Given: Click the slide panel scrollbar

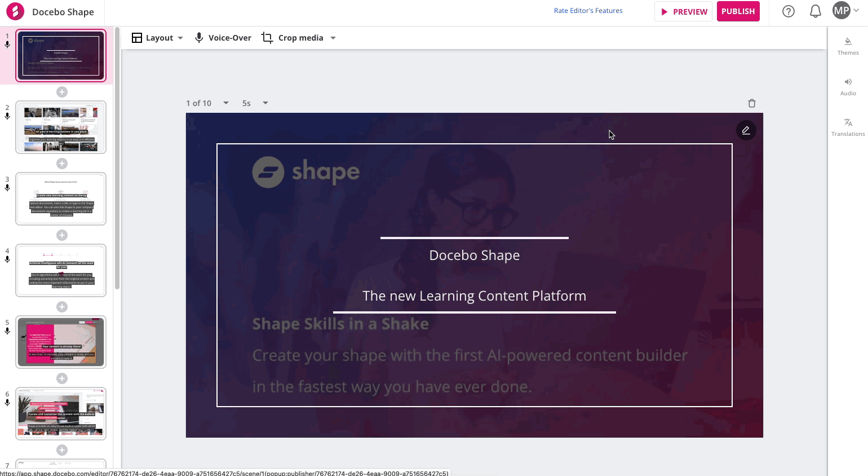Looking at the screenshot, I should pos(117,158).
